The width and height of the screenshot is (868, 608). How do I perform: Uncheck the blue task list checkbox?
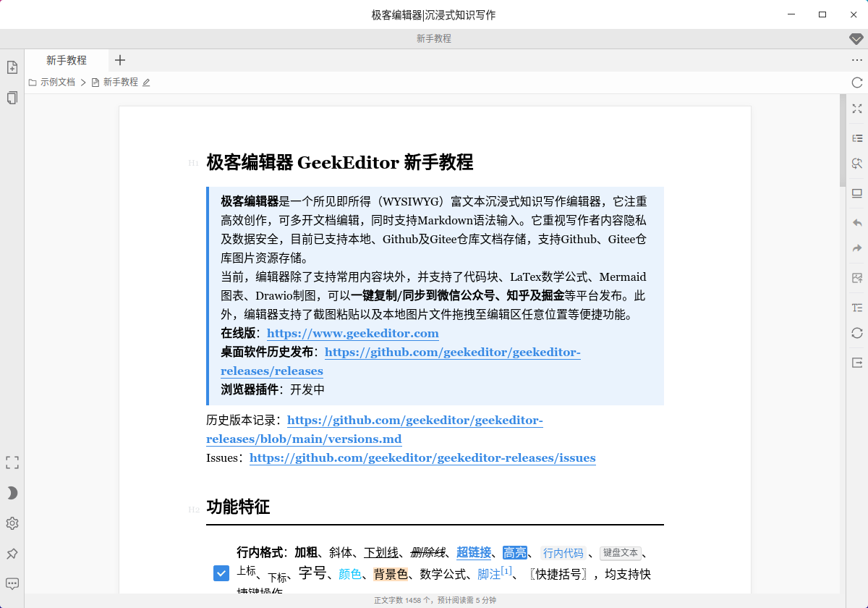[x=221, y=573]
